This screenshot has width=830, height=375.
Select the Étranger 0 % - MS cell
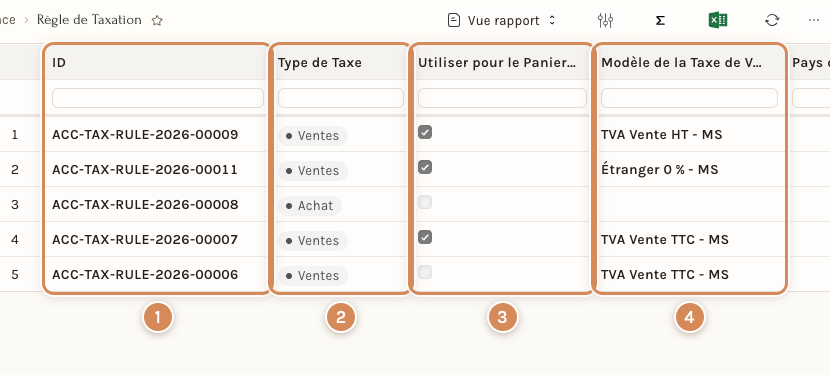pyautogui.click(x=660, y=169)
